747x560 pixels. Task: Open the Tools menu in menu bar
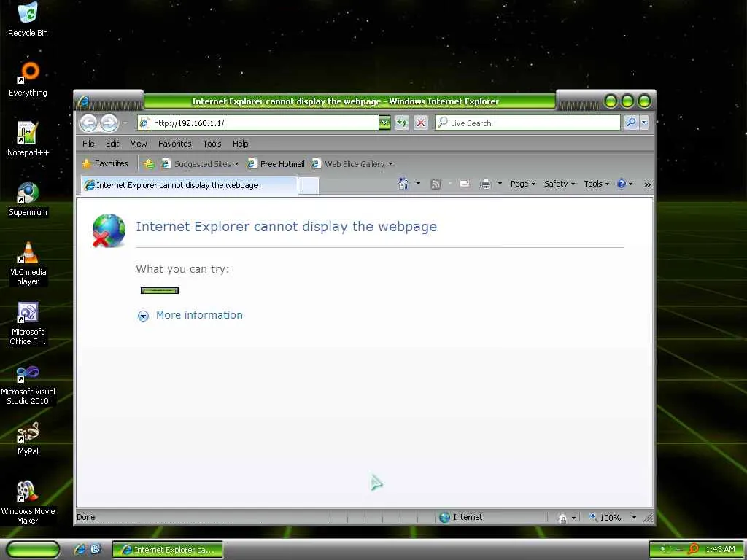click(x=212, y=144)
